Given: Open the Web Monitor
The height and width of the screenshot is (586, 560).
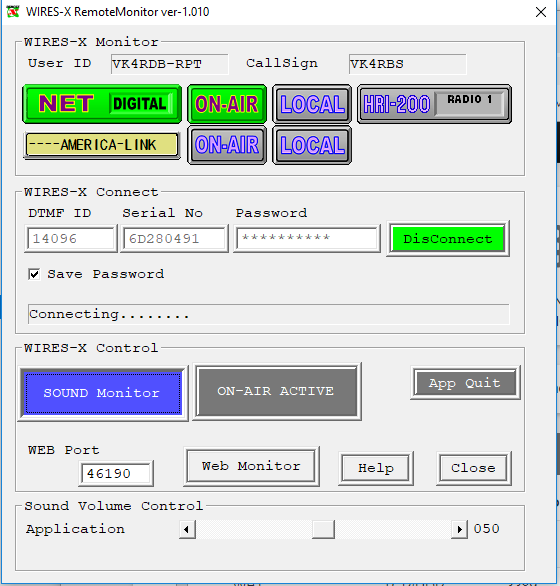Looking at the screenshot, I should tap(251, 466).
